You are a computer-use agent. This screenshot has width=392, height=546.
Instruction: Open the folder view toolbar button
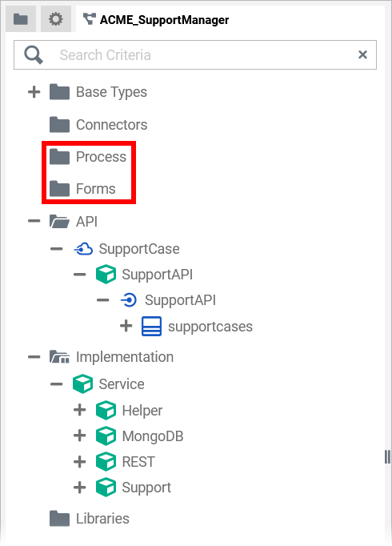click(x=21, y=19)
